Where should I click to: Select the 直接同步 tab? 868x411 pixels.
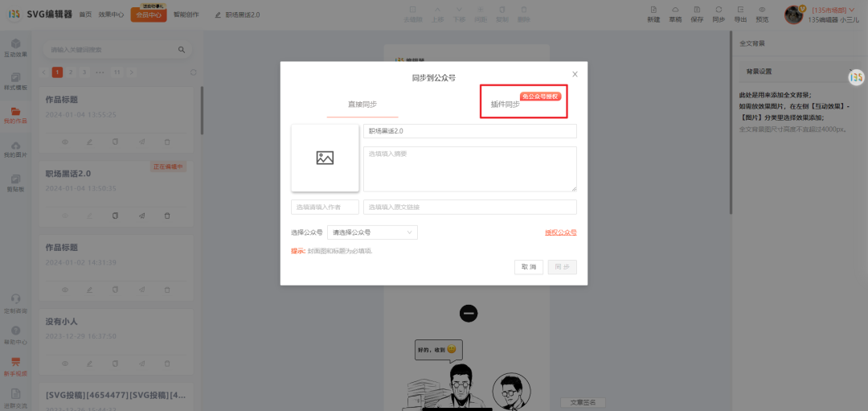tap(362, 105)
